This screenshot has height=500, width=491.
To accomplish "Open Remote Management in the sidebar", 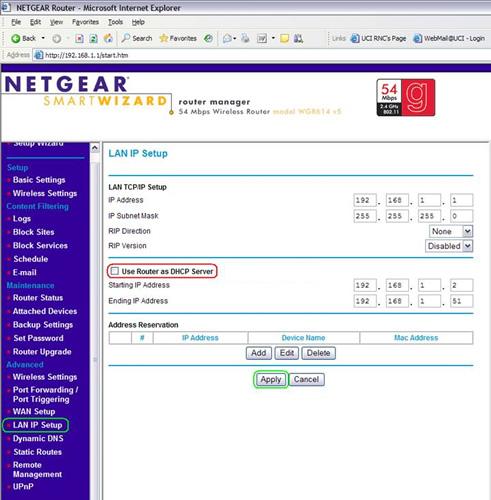I will click(37, 470).
